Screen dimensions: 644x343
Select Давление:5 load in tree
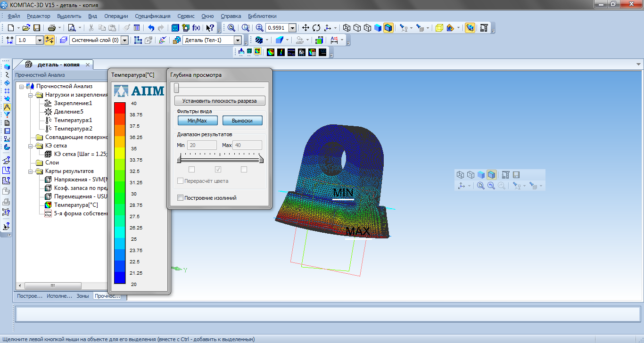coord(68,112)
